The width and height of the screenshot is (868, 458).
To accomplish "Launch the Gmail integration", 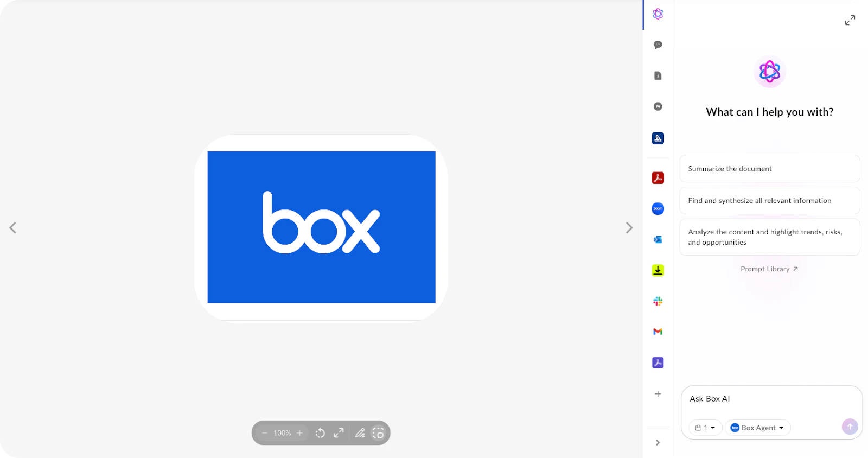I will (x=658, y=332).
